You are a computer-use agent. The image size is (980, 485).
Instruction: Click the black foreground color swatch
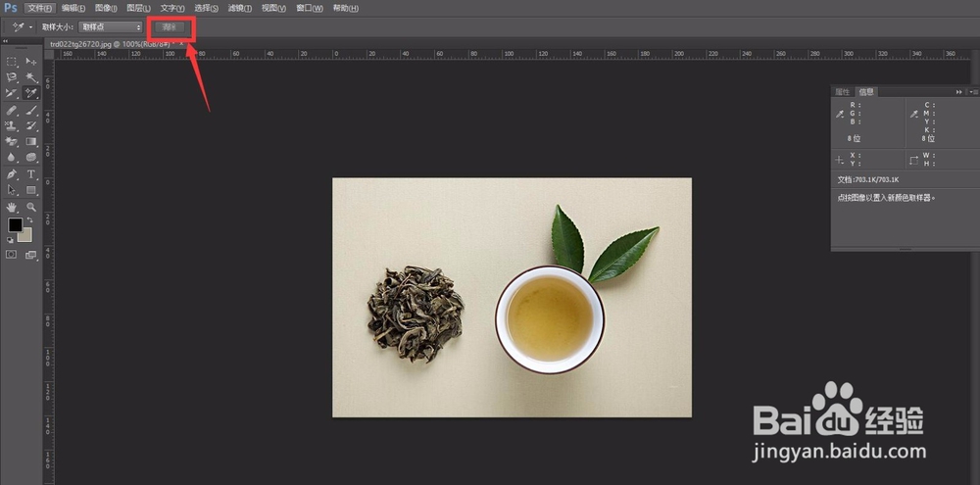15,225
